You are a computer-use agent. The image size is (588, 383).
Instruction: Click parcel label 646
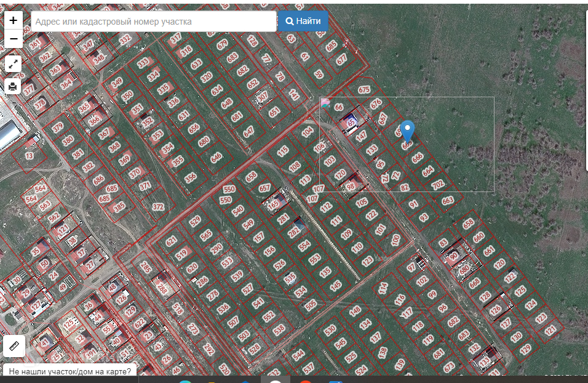(x=216, y=158)
